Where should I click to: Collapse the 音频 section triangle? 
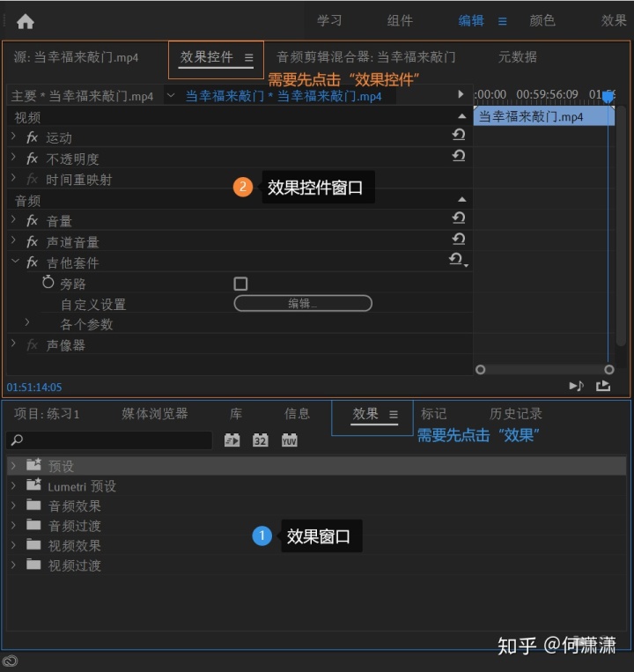click(461, 199)
